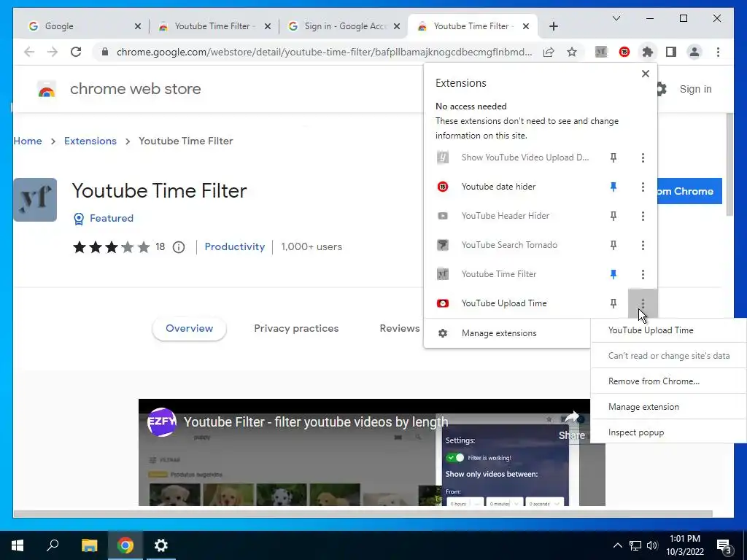Click the address bar URL field

pyautogui.click(x=324, y=52)
